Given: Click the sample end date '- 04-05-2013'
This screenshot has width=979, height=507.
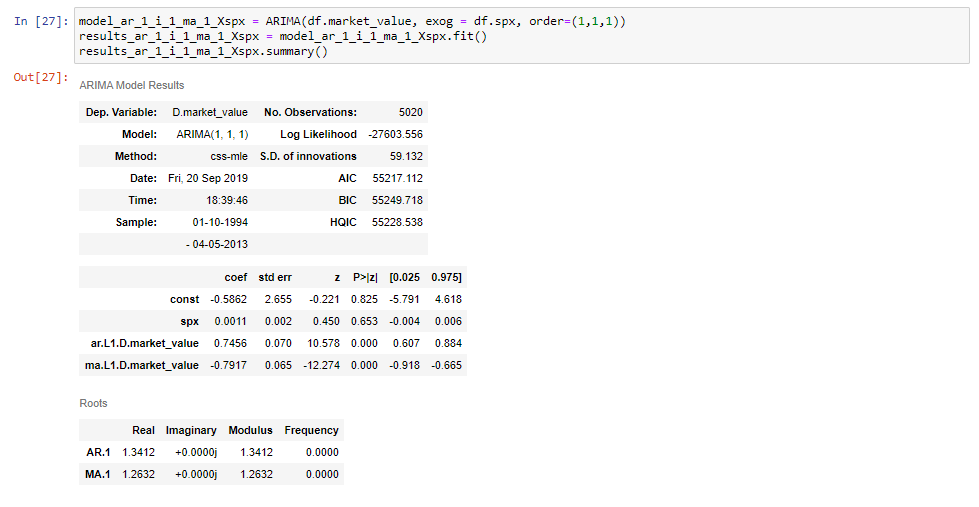Looking at the screenshot, I should (x=217, y=244).
